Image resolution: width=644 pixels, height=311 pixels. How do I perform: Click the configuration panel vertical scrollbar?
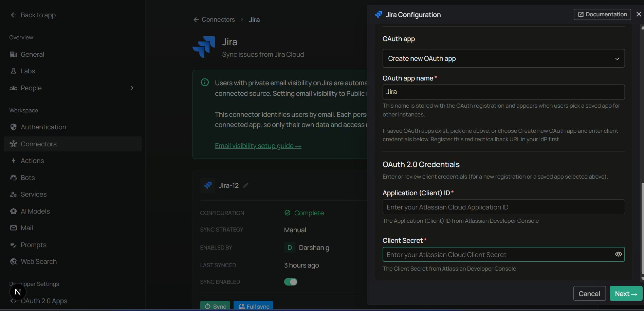coord(642,228)
